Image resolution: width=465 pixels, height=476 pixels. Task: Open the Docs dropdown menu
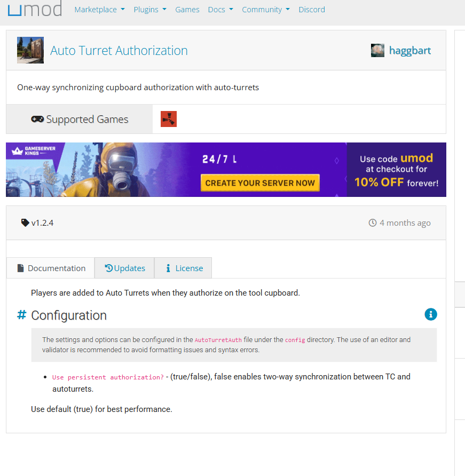220,10
